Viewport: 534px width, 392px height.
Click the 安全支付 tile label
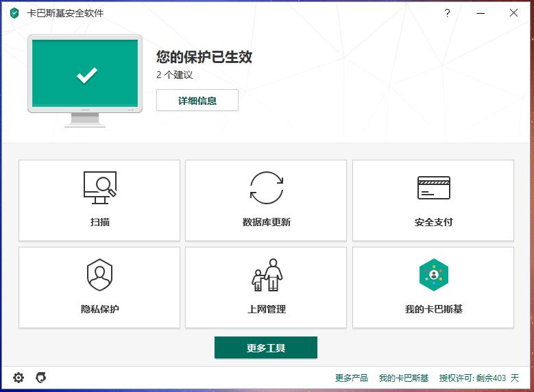coord(433,222)
